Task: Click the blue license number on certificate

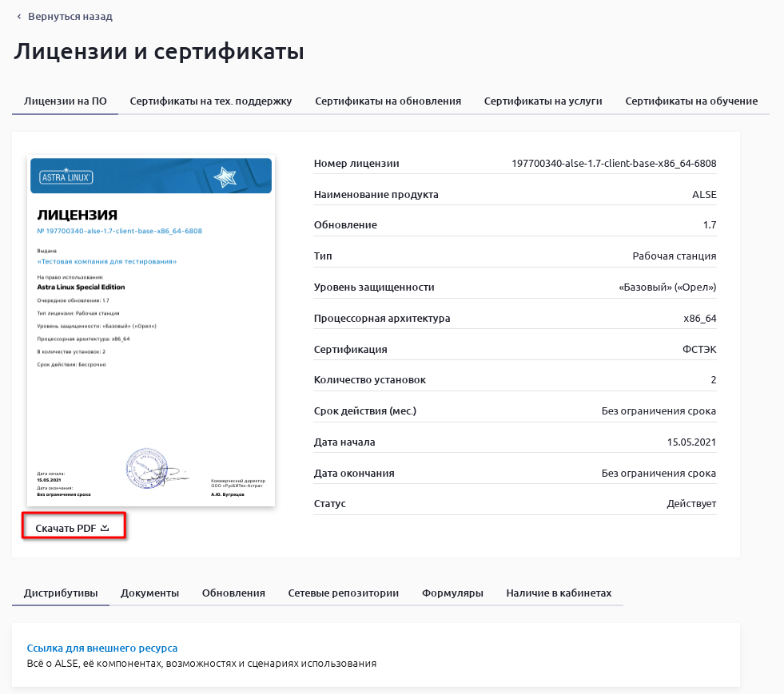Action: click(120, 231)
